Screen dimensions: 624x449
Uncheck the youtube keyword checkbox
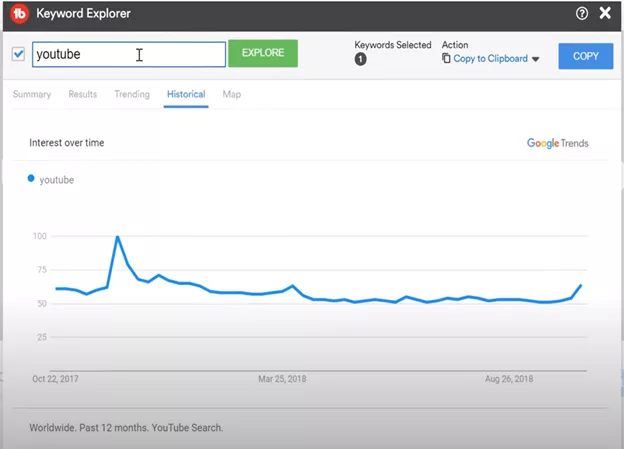click(x=18, y=54)
